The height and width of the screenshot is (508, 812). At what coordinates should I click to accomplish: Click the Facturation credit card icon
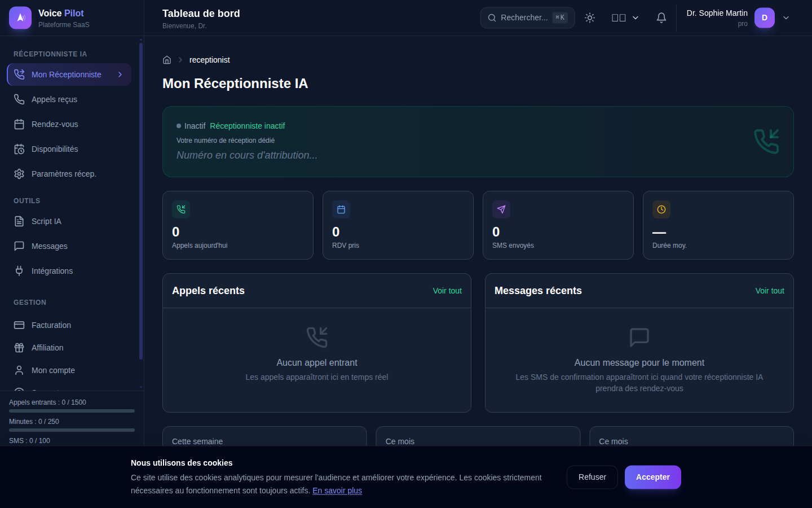19,325
